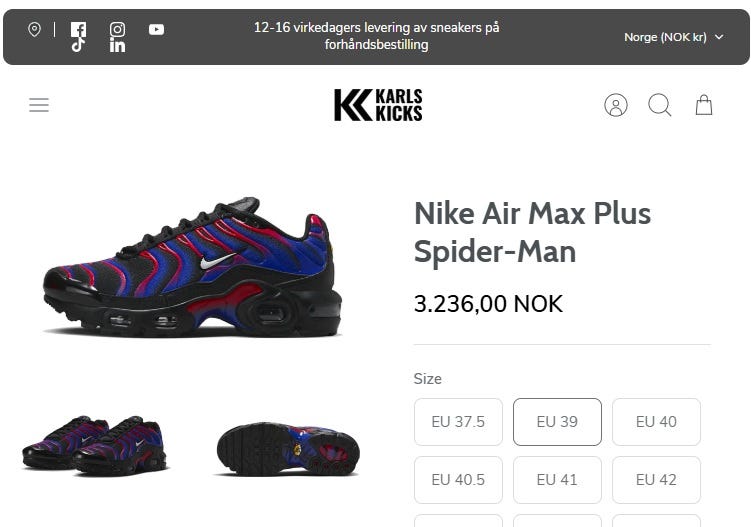Open the TikTok social link
This screenshot has height=527, width=751.
click(78, 45)
